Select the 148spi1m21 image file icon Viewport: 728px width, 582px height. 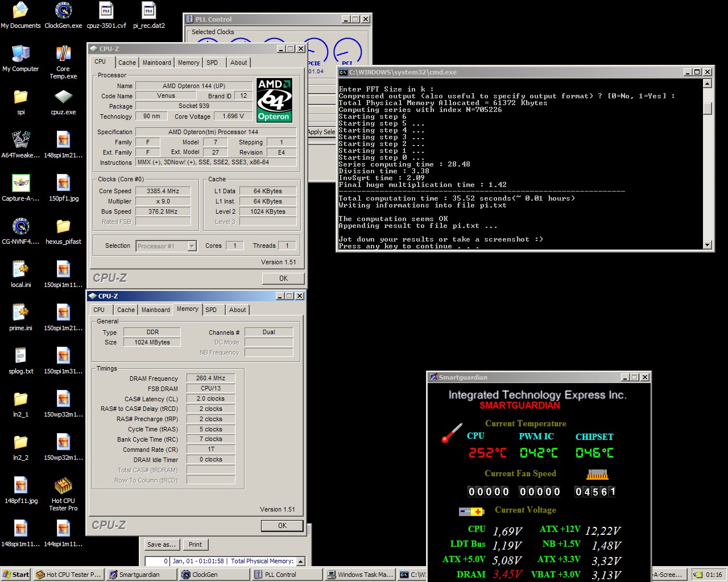coord(63,145)
